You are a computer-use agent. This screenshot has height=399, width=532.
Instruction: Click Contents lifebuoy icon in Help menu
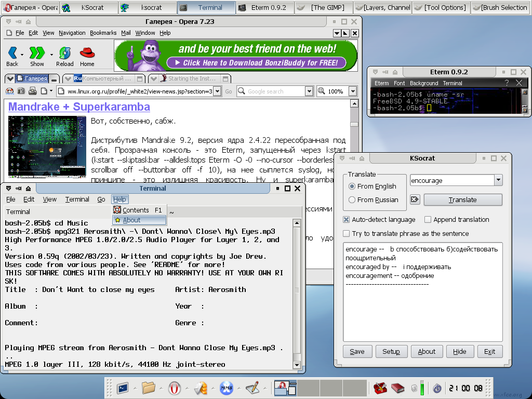tap(117, 210)
